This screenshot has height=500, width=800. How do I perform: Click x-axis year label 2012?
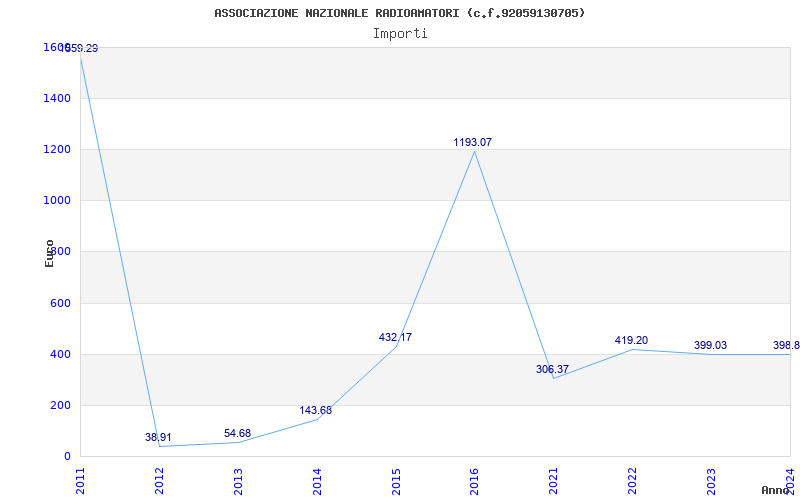click(159, 481)
